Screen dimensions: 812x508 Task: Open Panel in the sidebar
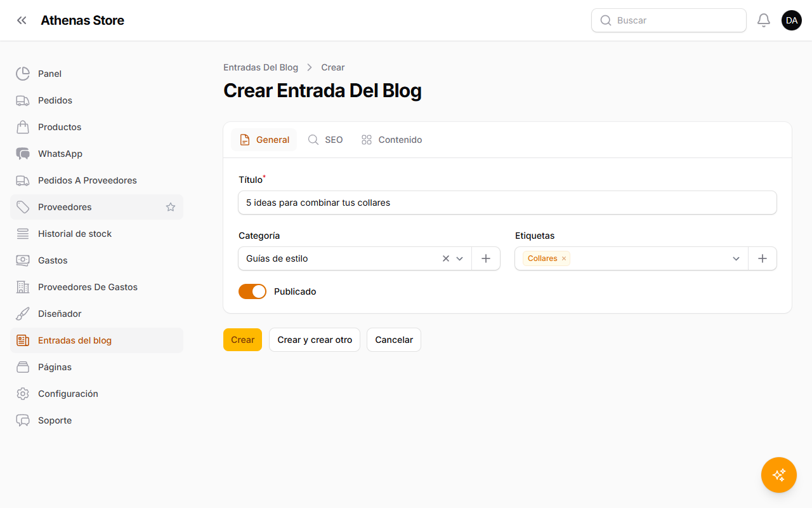point(96,74)
